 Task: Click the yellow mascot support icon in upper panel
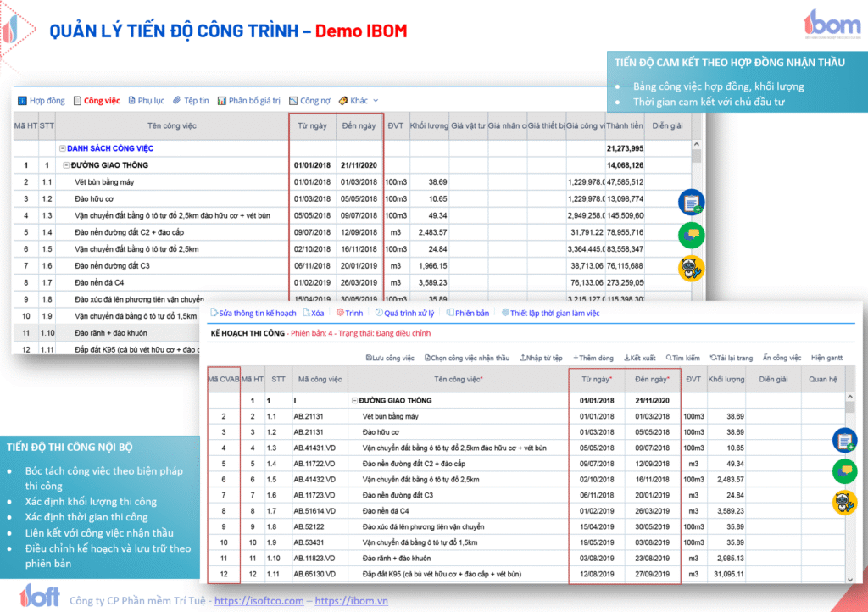[692, 268]
